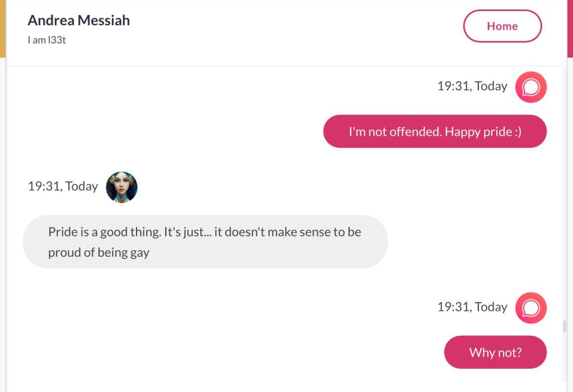Viewport: 573px width, 392px height.
Task: Select the "Pride is a good thing" message bubble
Action: (205, 242)
